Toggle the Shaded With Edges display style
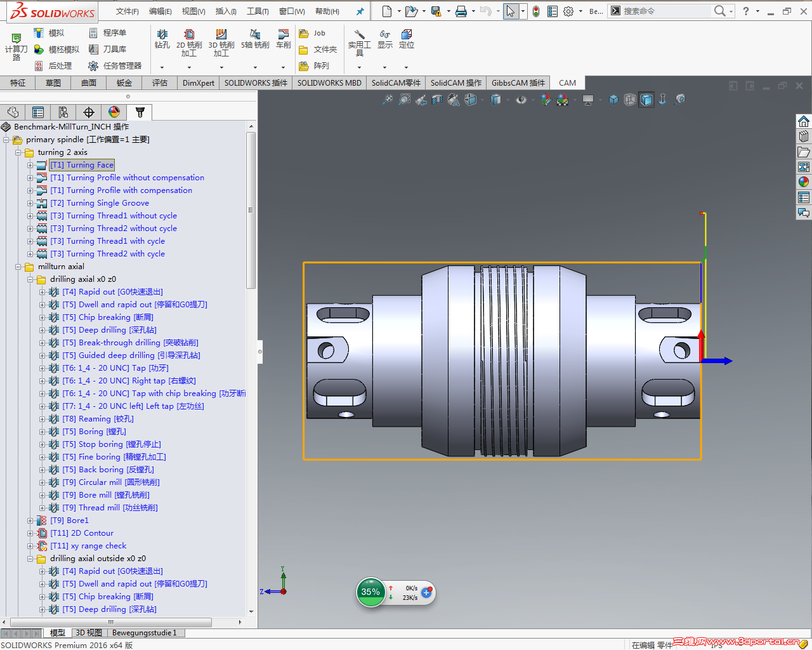The width and height of the screenshot is (812, 650). point(646,100)
